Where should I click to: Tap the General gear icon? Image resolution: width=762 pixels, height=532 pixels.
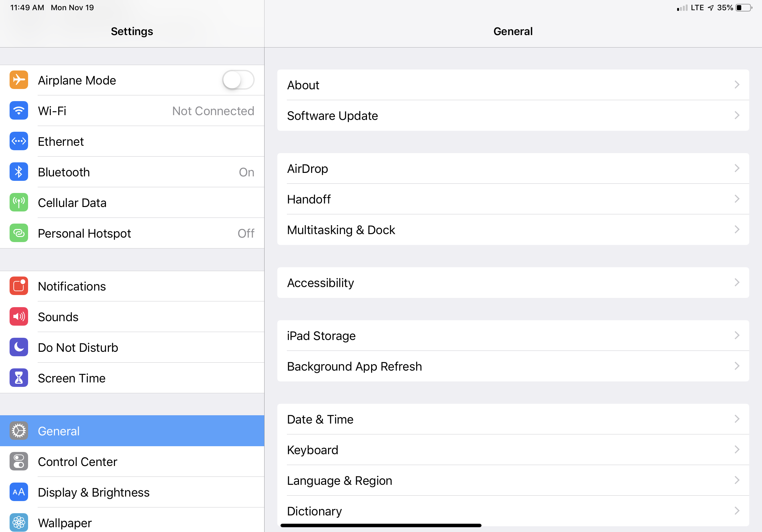19,431
